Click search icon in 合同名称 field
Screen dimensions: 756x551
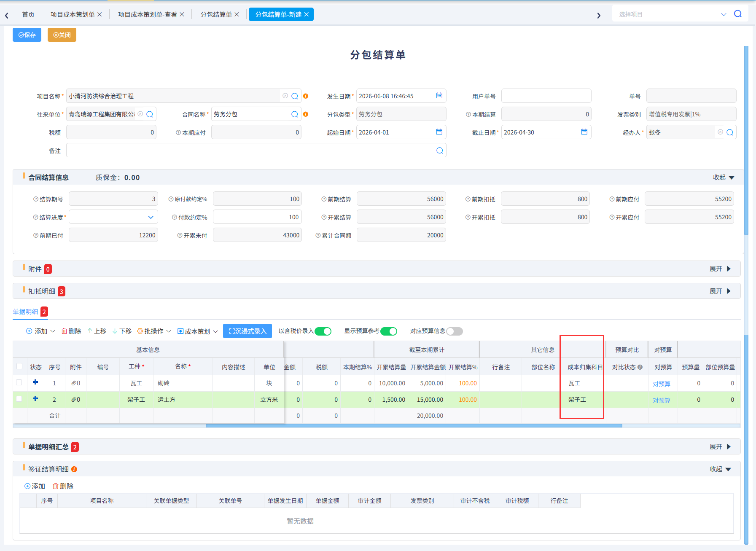click(295, 114)
